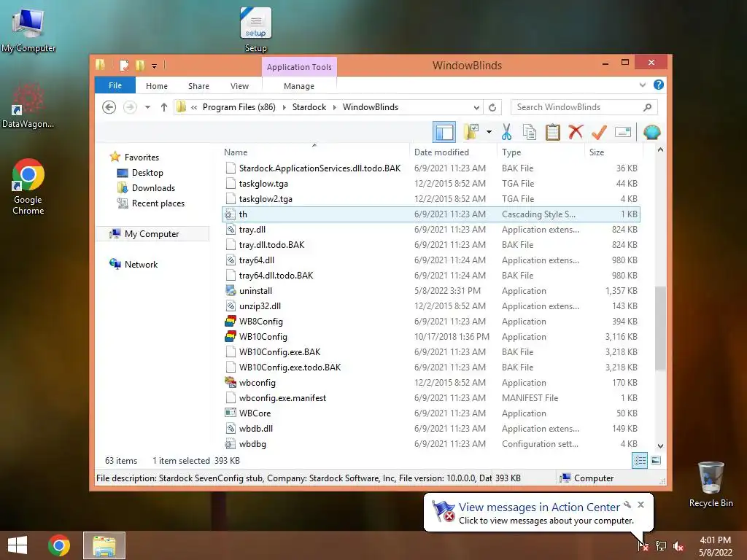Click the double chevron breadcrumb overflow
747x560 pixels.
(194, 108)
